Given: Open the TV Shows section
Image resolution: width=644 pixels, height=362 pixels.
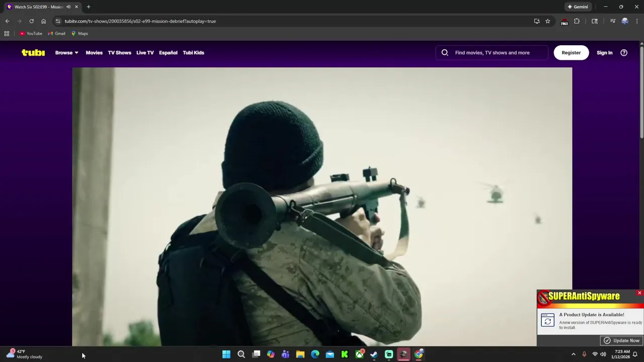Looking at the screenshot, I should click(119, 53).
